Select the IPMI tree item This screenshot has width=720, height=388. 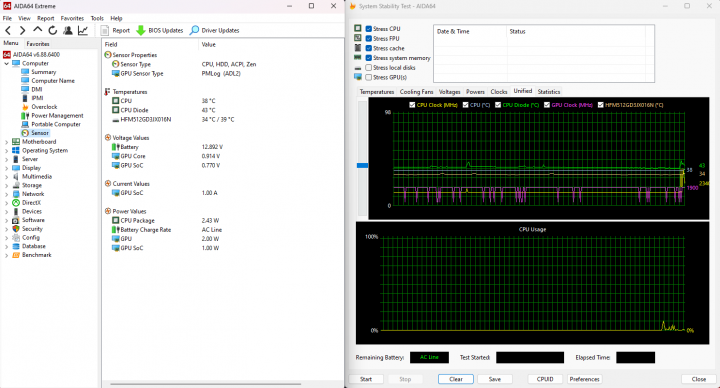(37, 98)
